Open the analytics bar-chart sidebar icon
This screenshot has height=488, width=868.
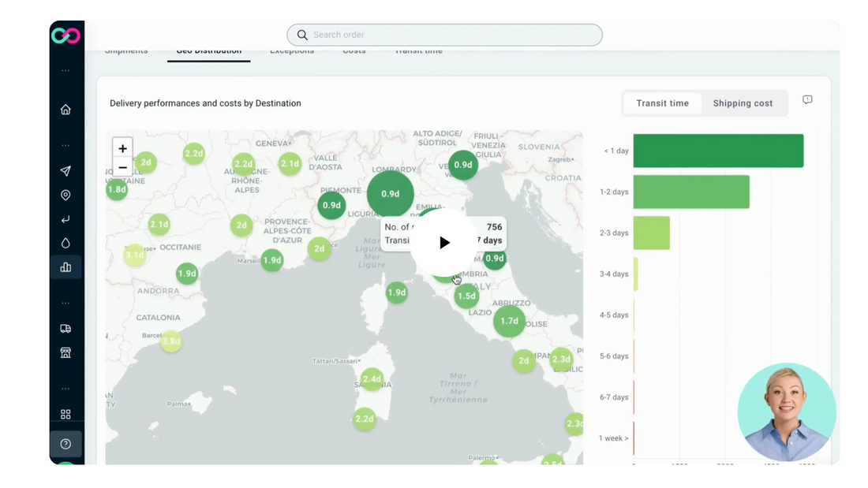pyautogui.click(x=66, y=267)
